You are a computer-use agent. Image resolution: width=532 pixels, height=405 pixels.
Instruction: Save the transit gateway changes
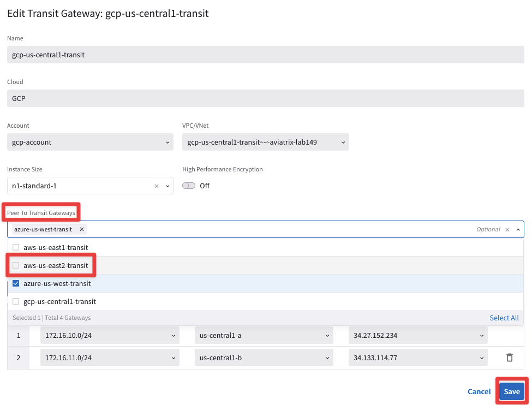tap(511, 391)
